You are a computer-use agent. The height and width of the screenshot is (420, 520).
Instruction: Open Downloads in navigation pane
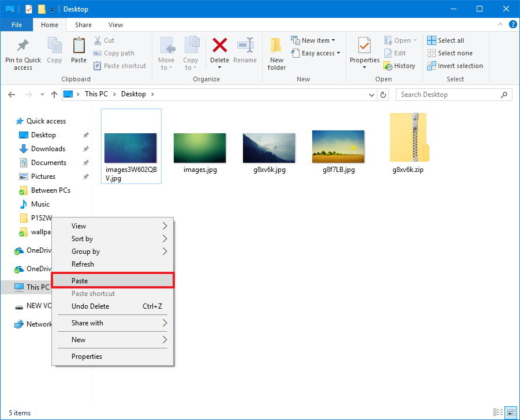tap(42, 149)
